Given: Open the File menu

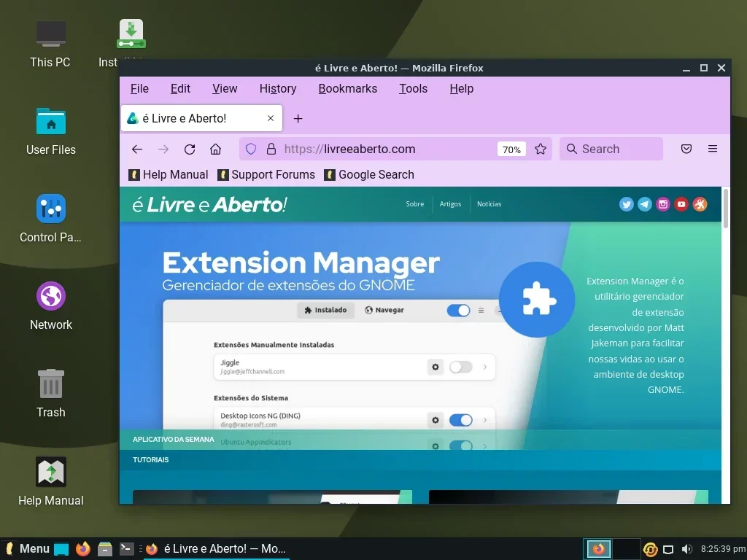Looking at the screenshot, I should tap(139, 88).
